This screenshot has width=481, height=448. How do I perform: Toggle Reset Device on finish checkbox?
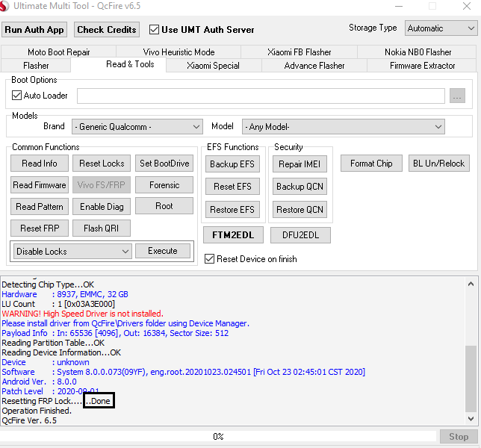210,259
